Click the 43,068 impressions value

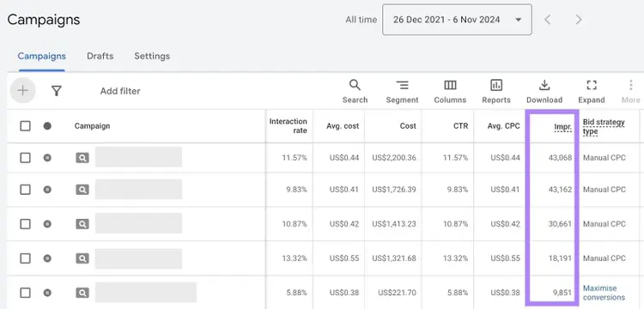point(560,158)
